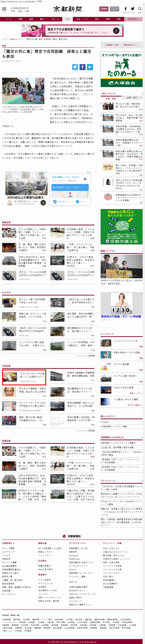Open 購読者様サポート link

coord(131,45)
